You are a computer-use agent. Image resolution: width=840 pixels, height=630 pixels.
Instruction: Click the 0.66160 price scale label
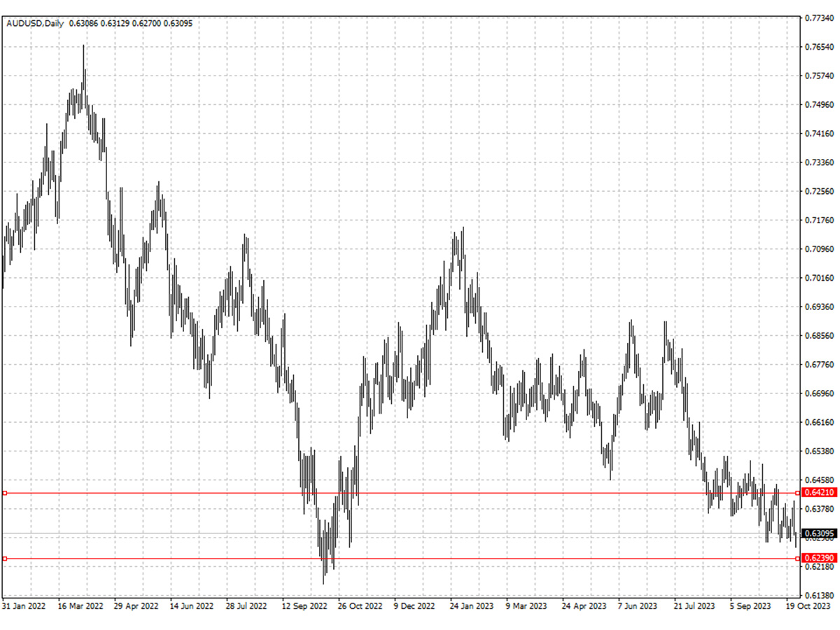(819, 422)
